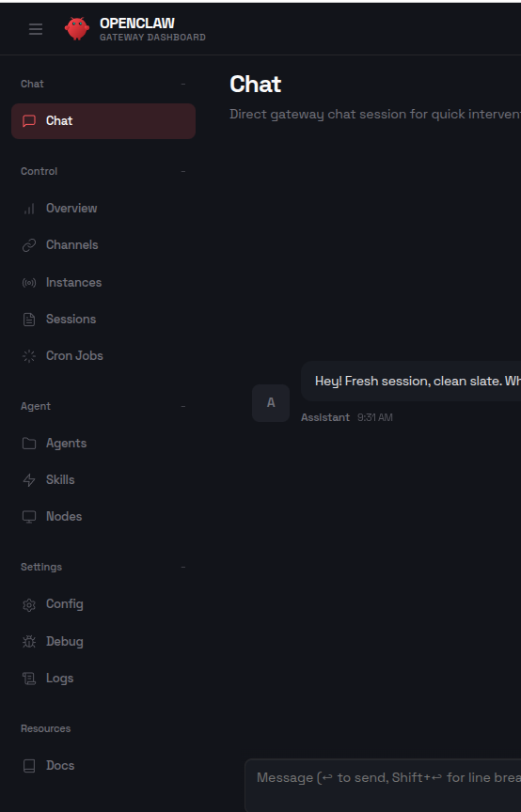The height and width of the screenshot is (812, 521).
Task: Click the red OpenClaw mascot logo
Action: tap(77, 28)
